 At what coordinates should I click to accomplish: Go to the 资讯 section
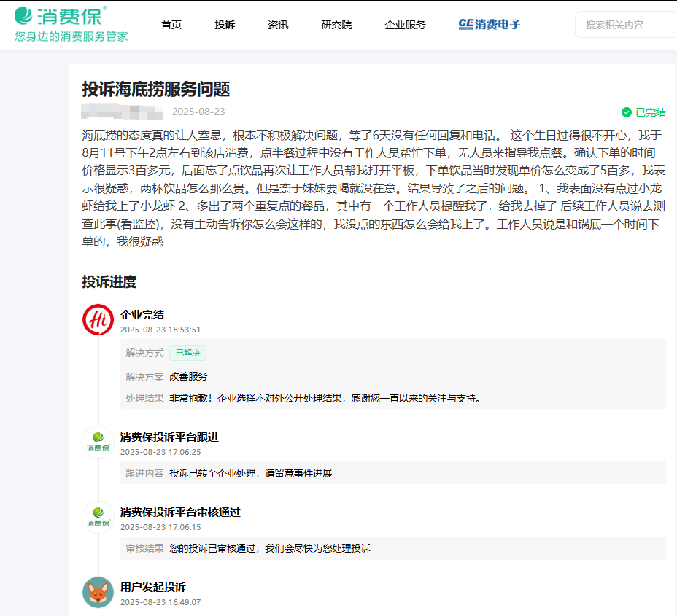[x=278, y=25]
